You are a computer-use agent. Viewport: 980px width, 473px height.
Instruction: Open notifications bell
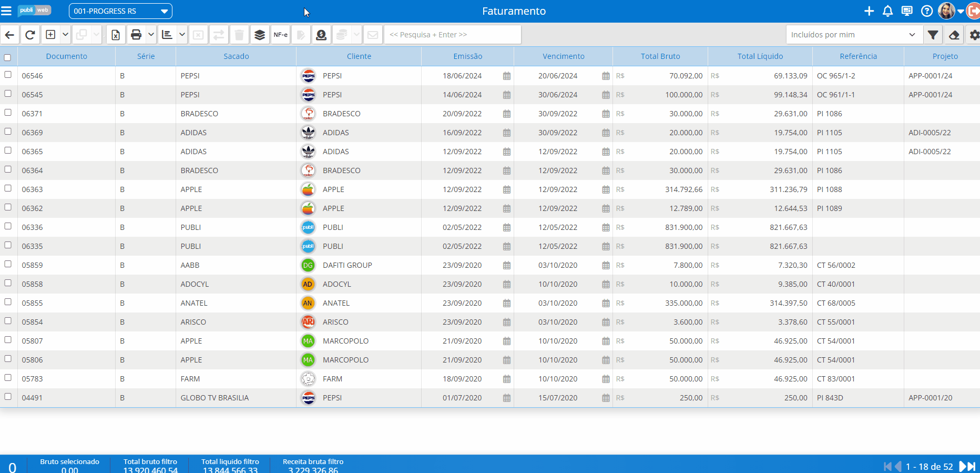(x=888, y=11)
